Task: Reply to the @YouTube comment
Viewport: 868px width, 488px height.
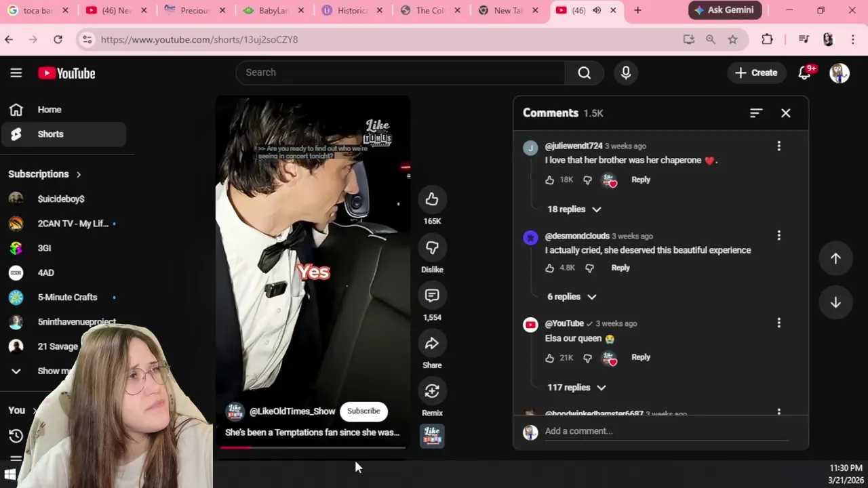Action: [x=641, y=357]
